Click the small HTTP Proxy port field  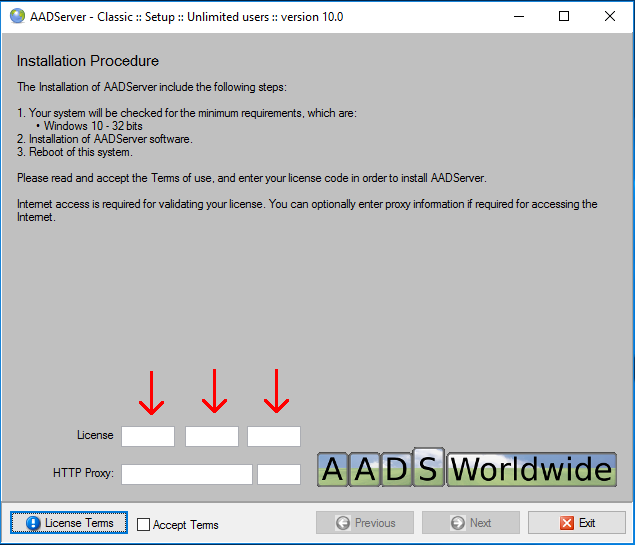[279, 474]
